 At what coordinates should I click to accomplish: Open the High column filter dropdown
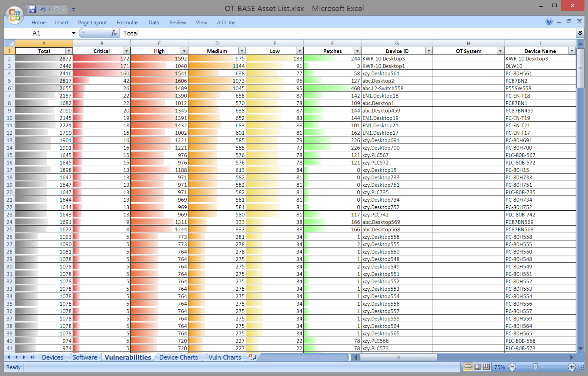184,51
